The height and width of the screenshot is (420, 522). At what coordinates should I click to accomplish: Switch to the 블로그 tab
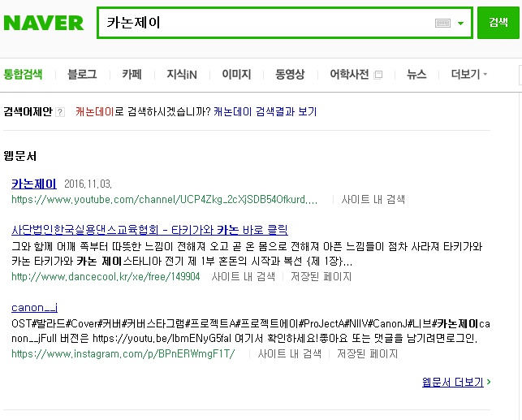coord(82,74)
